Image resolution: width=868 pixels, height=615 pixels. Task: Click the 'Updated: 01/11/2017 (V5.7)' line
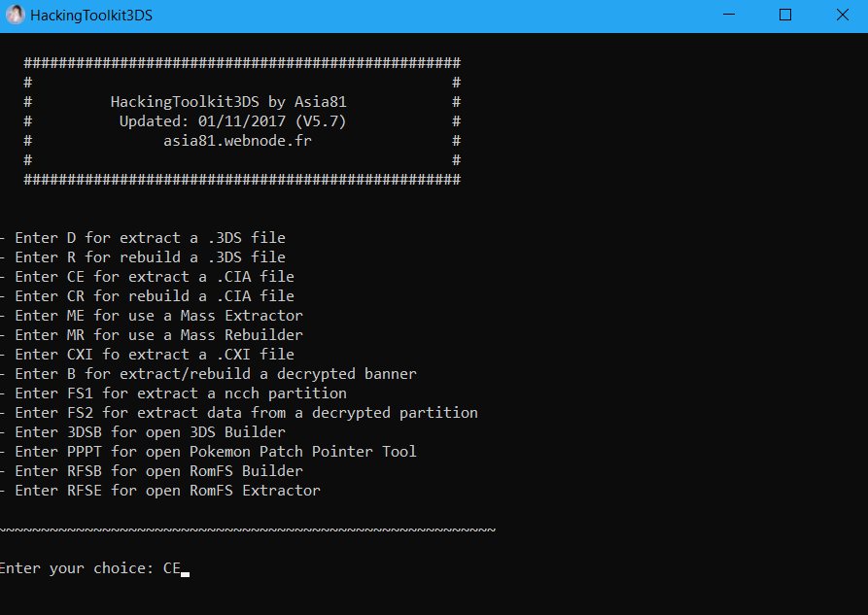232,121
